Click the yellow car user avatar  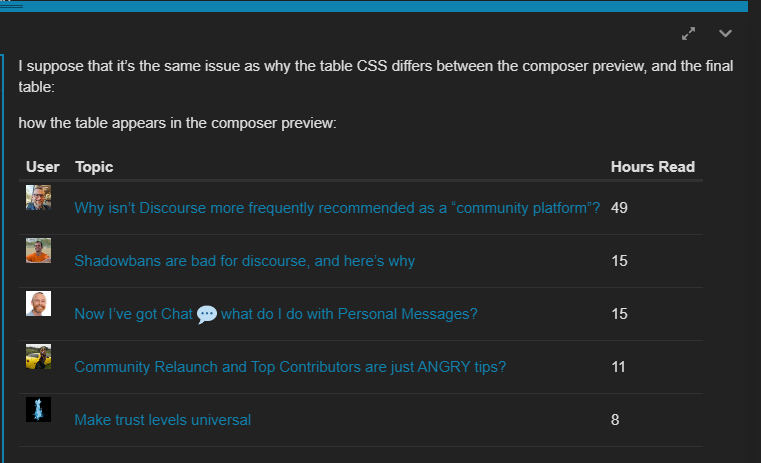click(x=38, y=357)
